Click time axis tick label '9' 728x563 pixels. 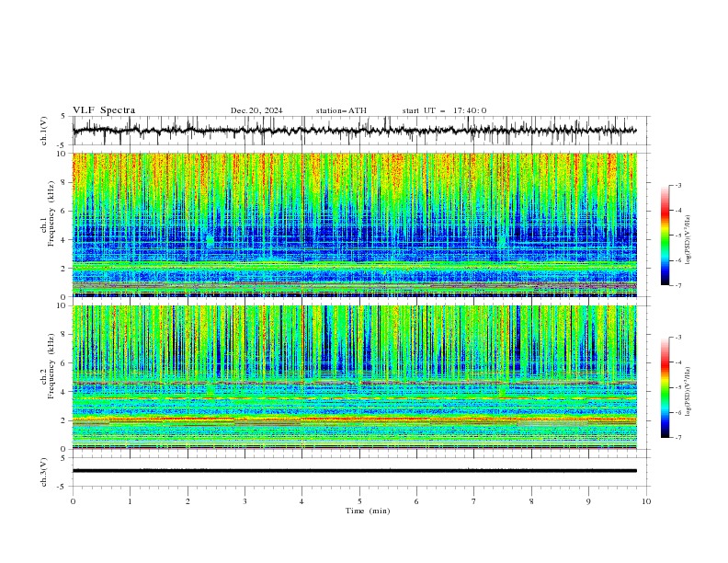point(588,501)
